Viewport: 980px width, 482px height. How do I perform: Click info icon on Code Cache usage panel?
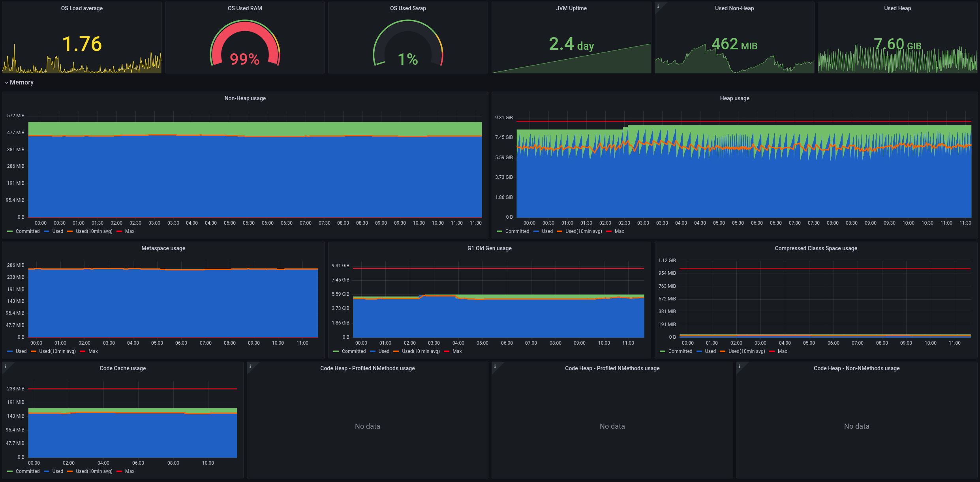point(6,366)
